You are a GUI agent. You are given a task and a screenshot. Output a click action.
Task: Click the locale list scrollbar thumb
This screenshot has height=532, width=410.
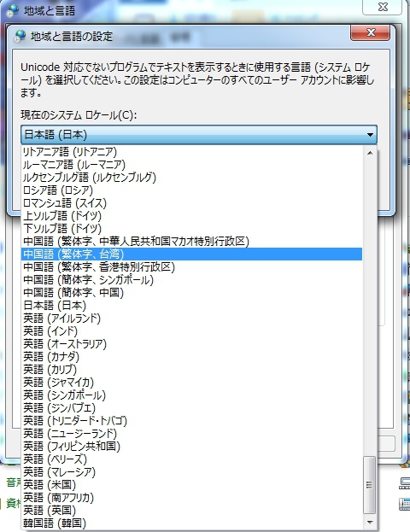point(370,485)
